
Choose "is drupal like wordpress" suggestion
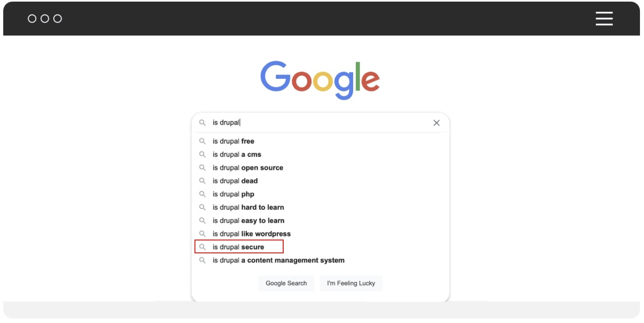coord(251,234)
